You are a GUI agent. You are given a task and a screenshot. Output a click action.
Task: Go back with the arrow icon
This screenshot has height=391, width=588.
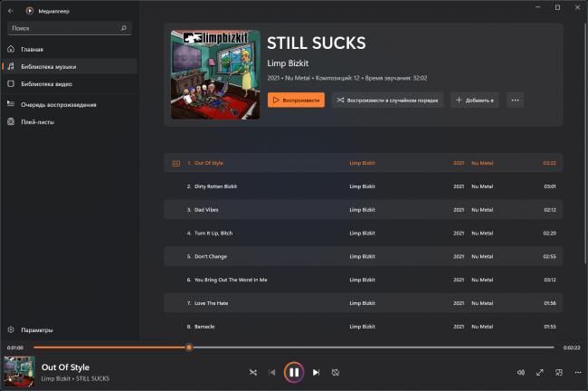pos(11,11)
